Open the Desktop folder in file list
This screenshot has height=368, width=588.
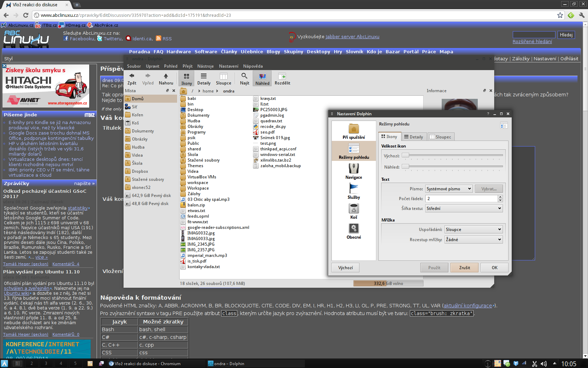coord(192,110)
